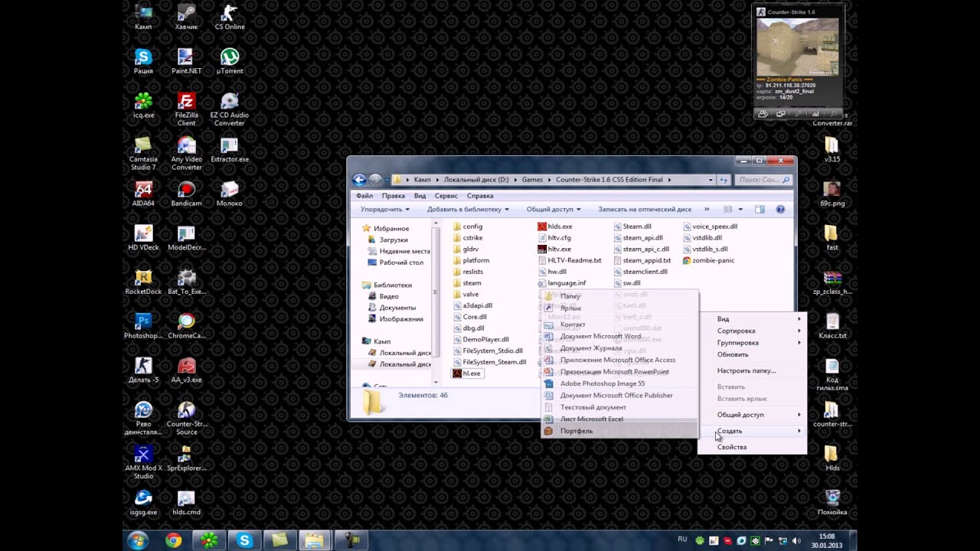The width and height of the screenshot is (980, 551).
Task: Select the cstrike folder
Action: 467,238
